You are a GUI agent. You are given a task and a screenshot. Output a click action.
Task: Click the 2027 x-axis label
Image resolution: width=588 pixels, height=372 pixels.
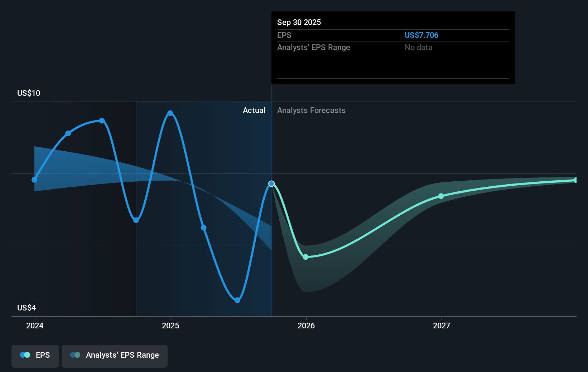(442, 325)
